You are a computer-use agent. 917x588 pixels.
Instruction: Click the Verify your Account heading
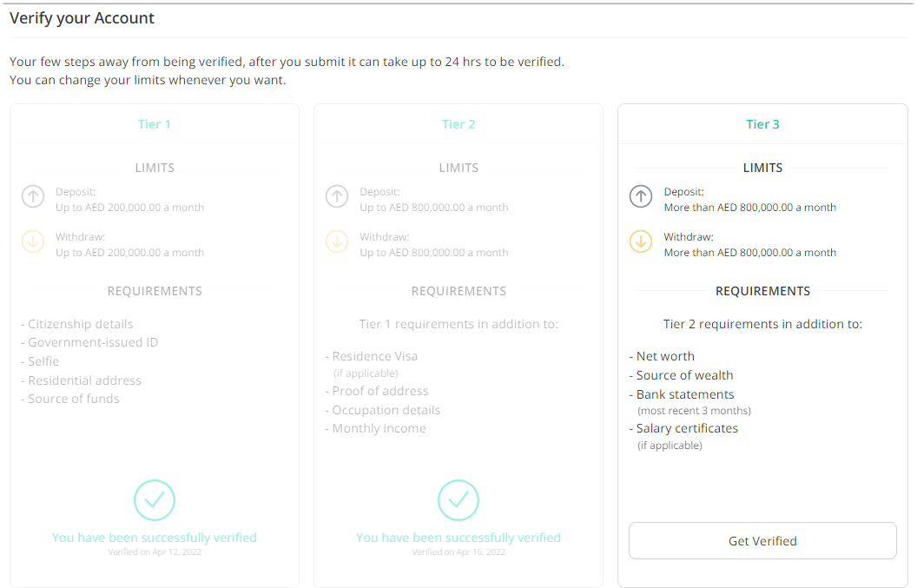(82, 18)
